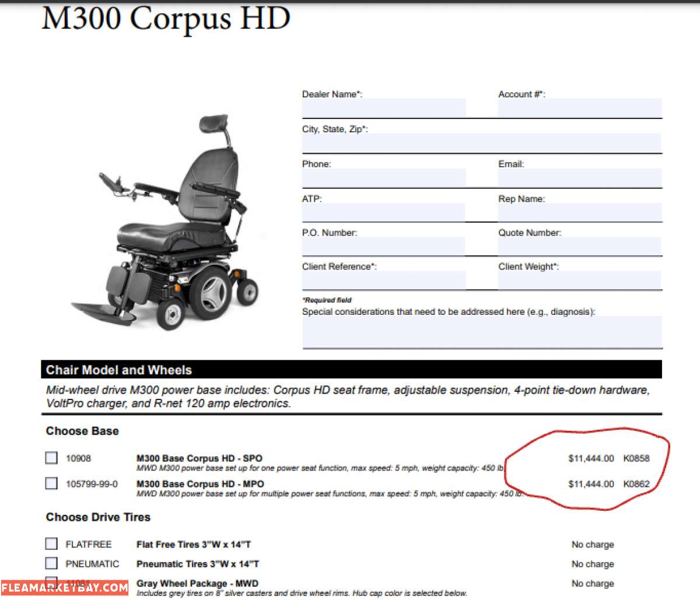Select the Phone number field
This screenshot has height=600, width=700.
pyautogui.click(x=382, y=178)
